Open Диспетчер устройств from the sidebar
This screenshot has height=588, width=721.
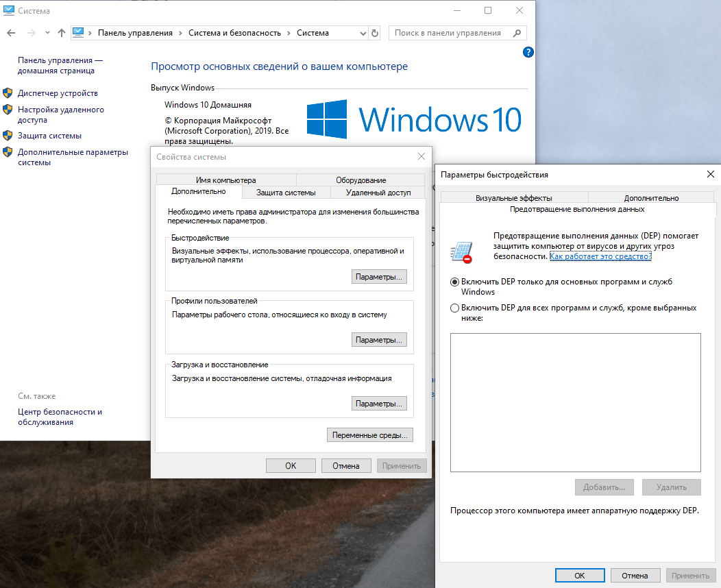[x=58, y=93]
